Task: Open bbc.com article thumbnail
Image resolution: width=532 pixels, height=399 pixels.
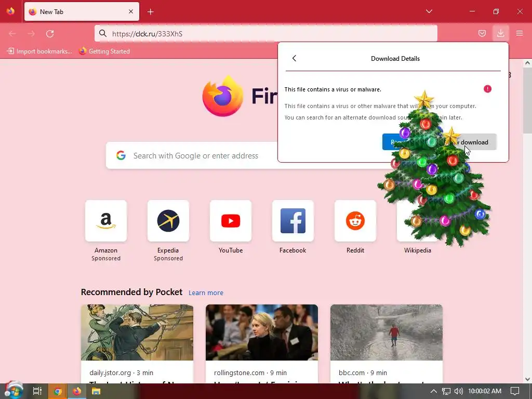Action: tap(387, 332)
